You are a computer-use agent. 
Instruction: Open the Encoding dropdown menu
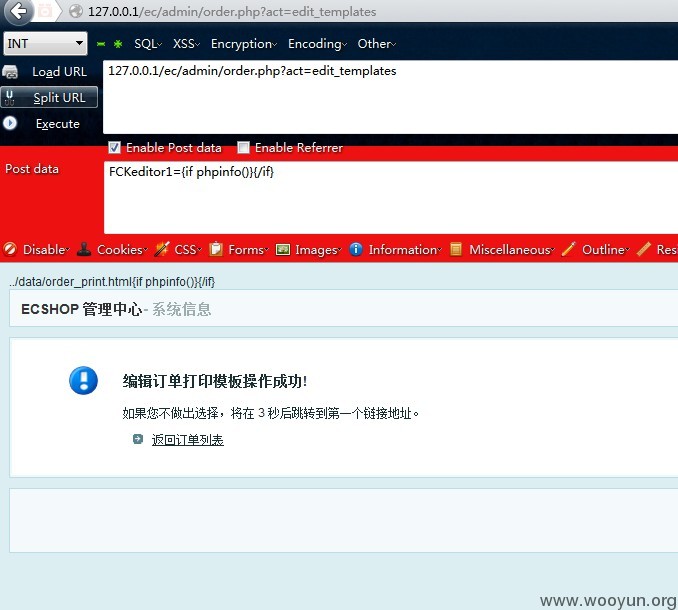(x=317, y=44)
